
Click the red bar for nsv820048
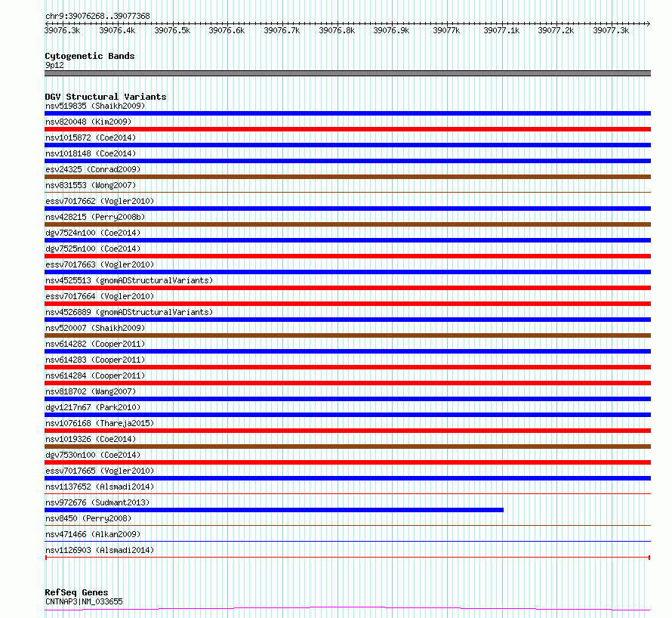[347, 129]
